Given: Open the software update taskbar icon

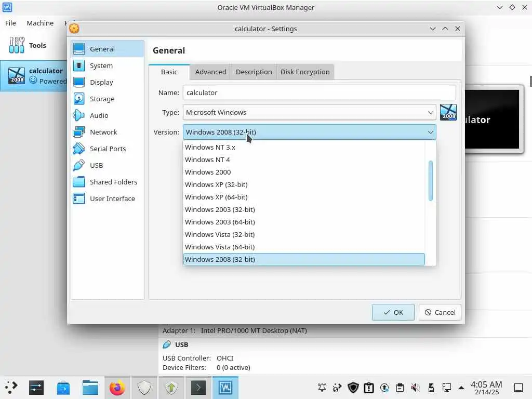Looking at the screenshot, I should (x=171, y=388).
